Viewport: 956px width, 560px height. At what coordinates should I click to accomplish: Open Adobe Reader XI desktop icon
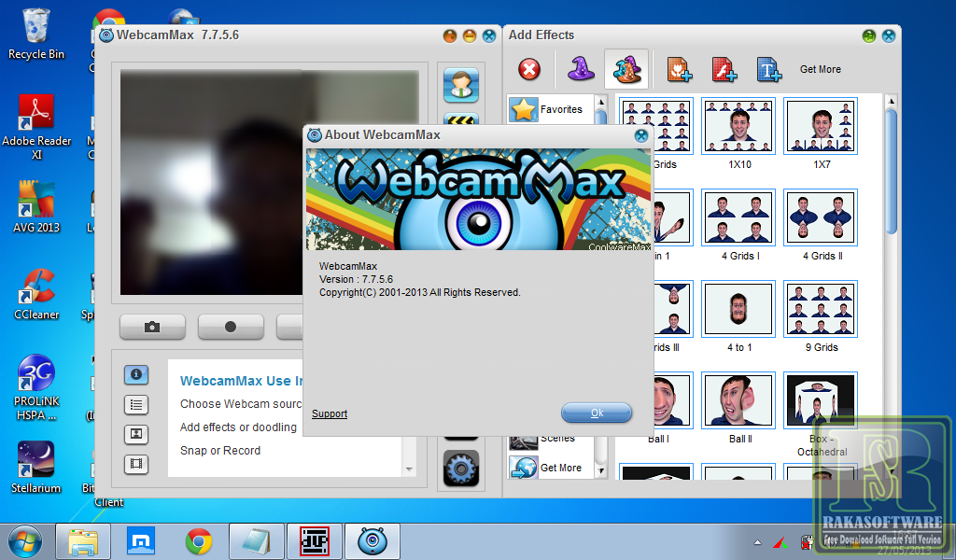[x=36, y=127]
